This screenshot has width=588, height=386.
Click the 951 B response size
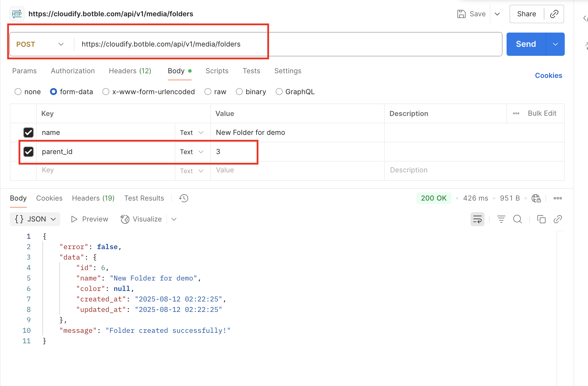510,198
